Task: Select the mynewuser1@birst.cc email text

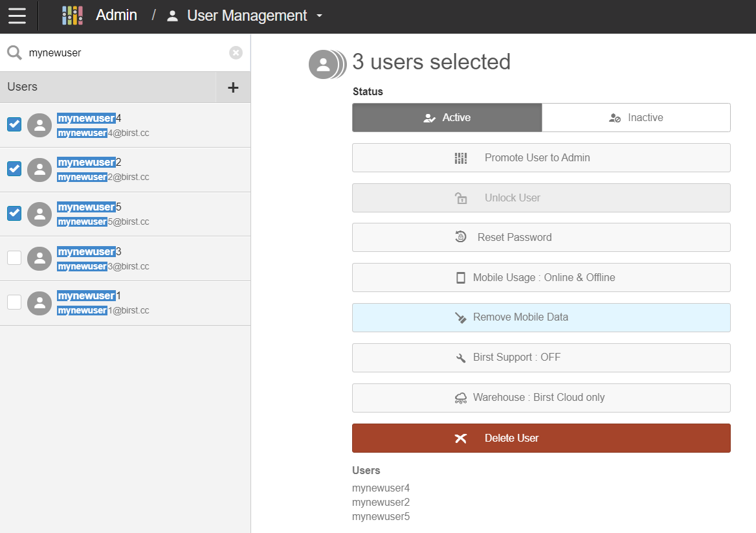Action: click(103, 311)
